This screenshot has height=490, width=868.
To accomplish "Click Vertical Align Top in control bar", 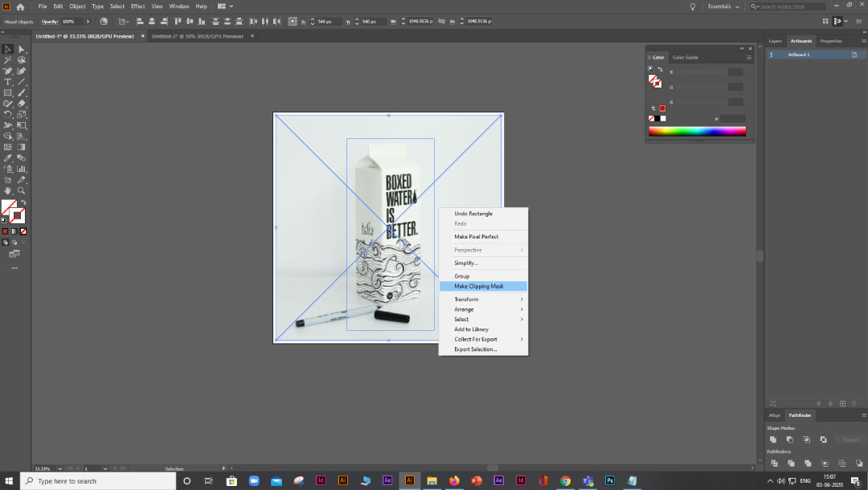I will (178, 22).
